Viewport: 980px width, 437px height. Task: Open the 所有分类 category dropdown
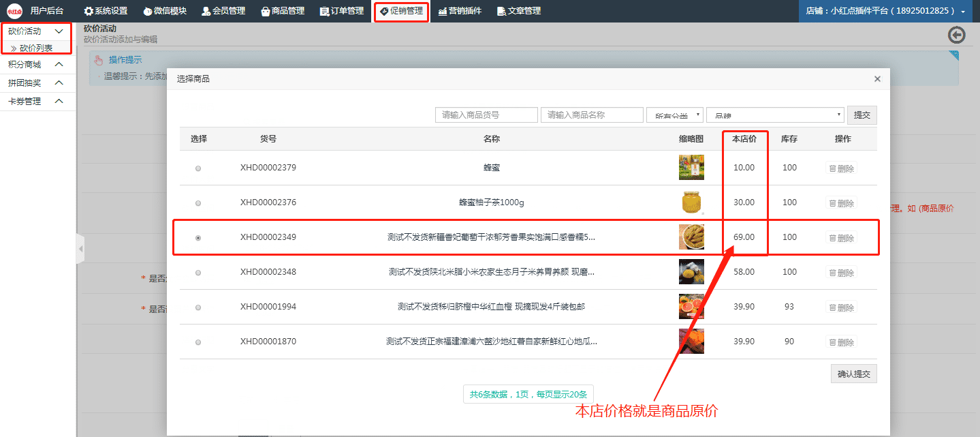(675, 115)
